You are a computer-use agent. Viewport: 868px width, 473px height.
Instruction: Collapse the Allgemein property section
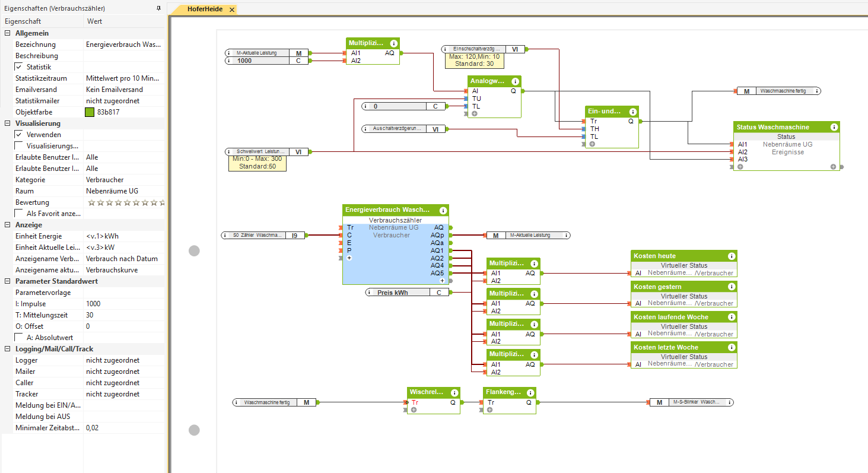click(x=7, y=33)
